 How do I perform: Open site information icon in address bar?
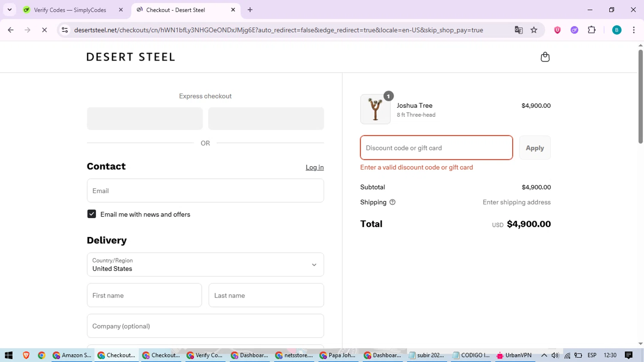pos(65,30)
